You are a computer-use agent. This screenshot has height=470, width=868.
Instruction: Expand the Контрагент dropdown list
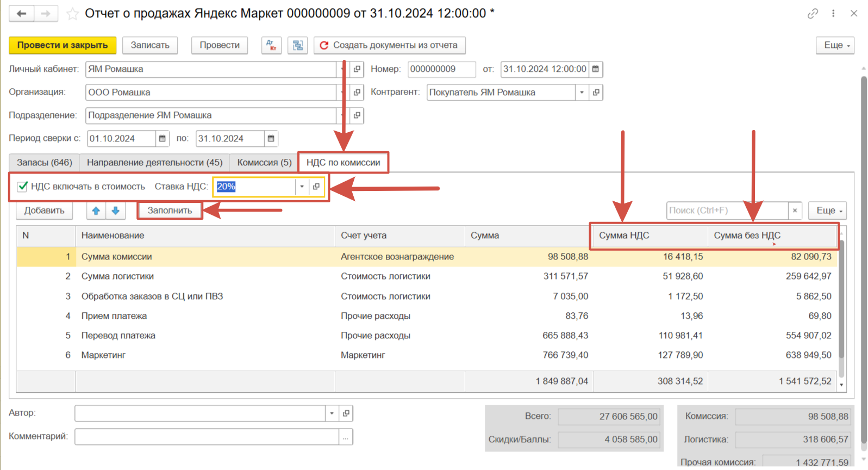[x=582, y=92]
